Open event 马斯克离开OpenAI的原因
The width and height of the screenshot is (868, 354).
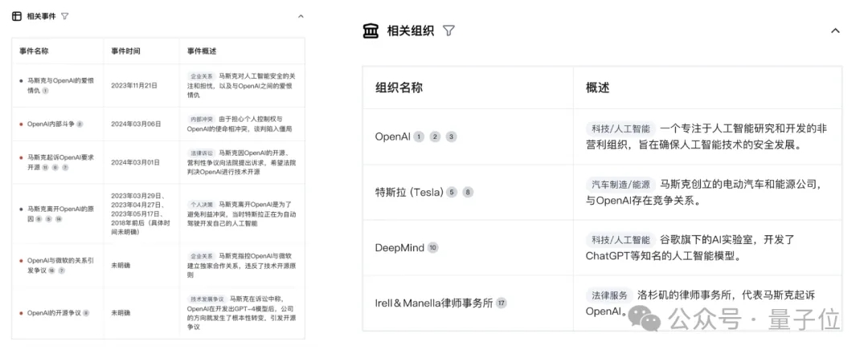(60, 214)
